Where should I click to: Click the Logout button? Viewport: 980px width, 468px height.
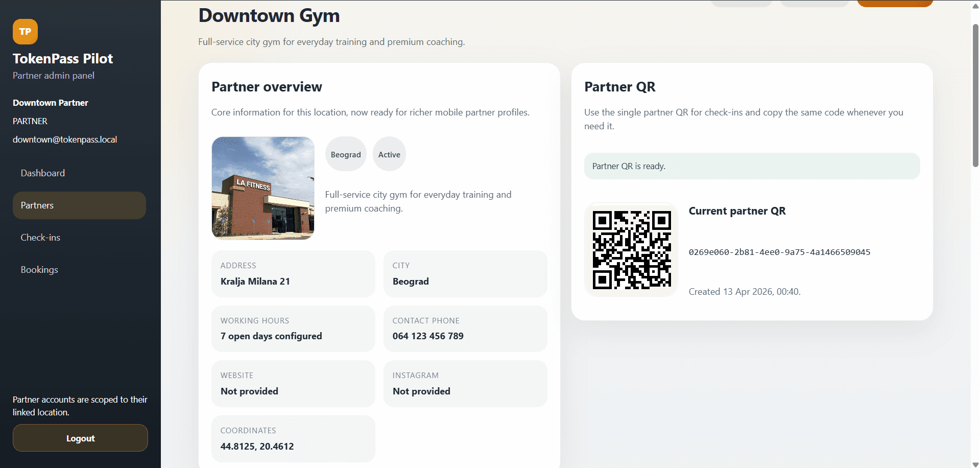(x=80, y=438)
